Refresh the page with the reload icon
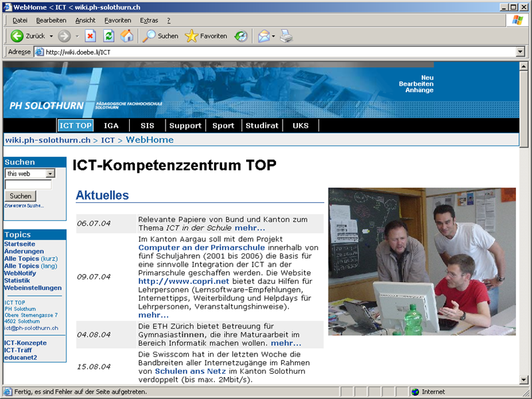The height and width of the screenshot is (399, 532). click(x=108, y=36)
